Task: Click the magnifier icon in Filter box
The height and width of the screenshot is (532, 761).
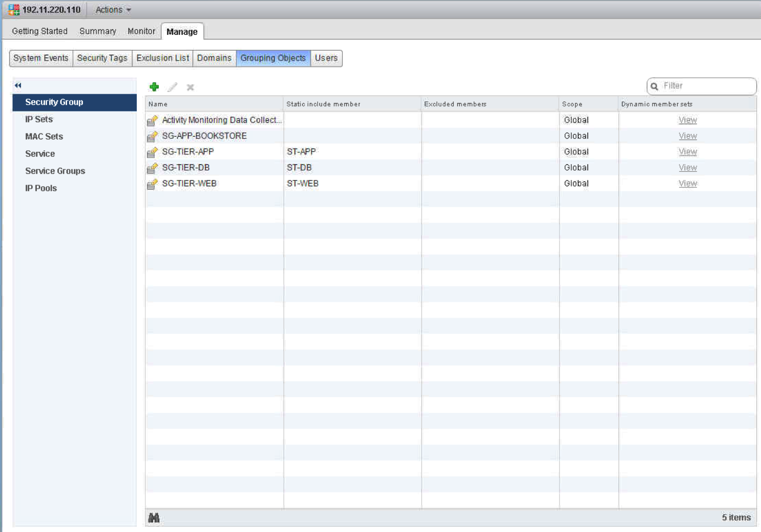Action: pos(654,87)
